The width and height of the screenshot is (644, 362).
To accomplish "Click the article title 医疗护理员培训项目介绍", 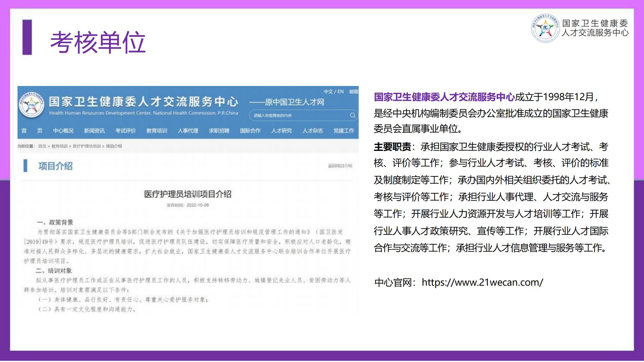I will click(x=188, y=194).
